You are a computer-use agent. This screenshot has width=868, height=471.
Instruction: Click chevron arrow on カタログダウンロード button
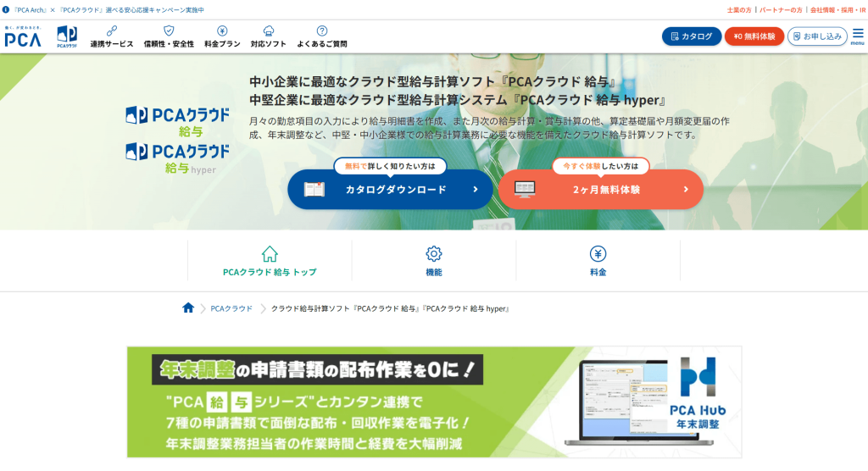(476, 189)
